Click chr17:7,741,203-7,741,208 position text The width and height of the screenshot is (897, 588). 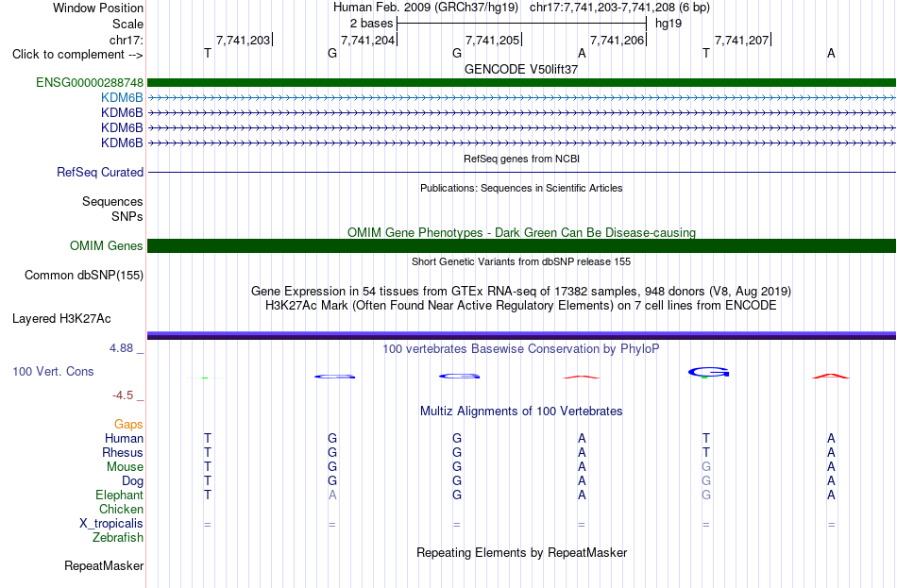[x=619, y=8]
